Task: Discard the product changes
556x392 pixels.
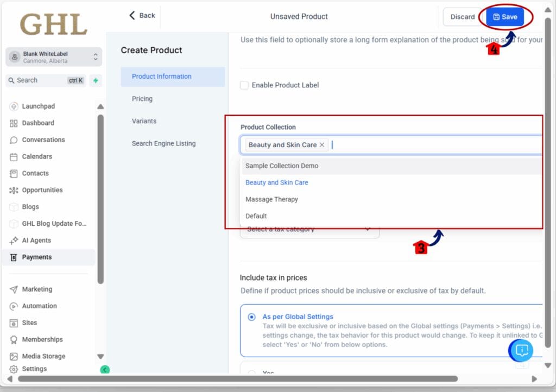Action: coord(462,17)
